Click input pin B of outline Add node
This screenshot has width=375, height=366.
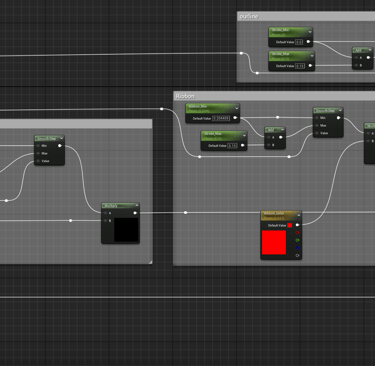(x=356, y=65)
